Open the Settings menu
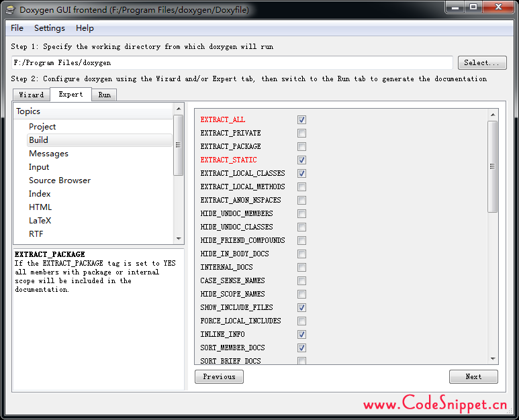Image resolution: width=519 pixels, height=420 pixels. tap(50, 28)
